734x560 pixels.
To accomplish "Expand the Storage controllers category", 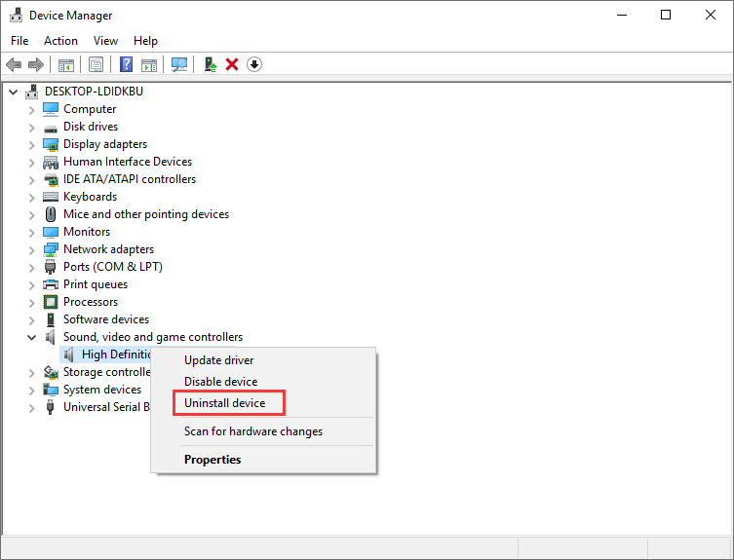I will coord(31,373).
